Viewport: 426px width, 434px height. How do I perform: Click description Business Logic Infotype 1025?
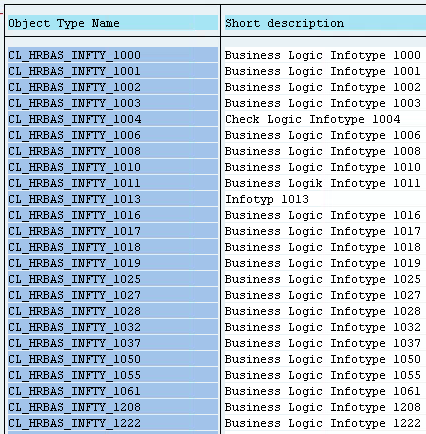(x=323, y=279)
